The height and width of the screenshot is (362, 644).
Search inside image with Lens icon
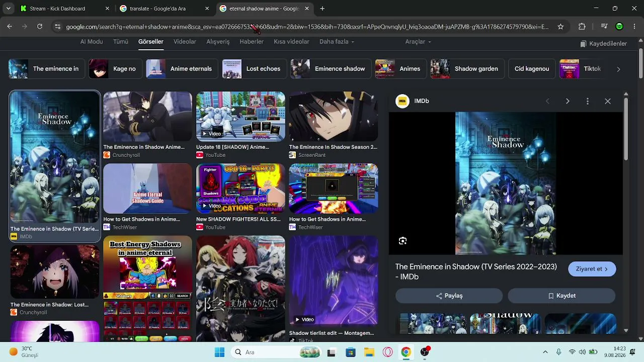tap(403, 241)
